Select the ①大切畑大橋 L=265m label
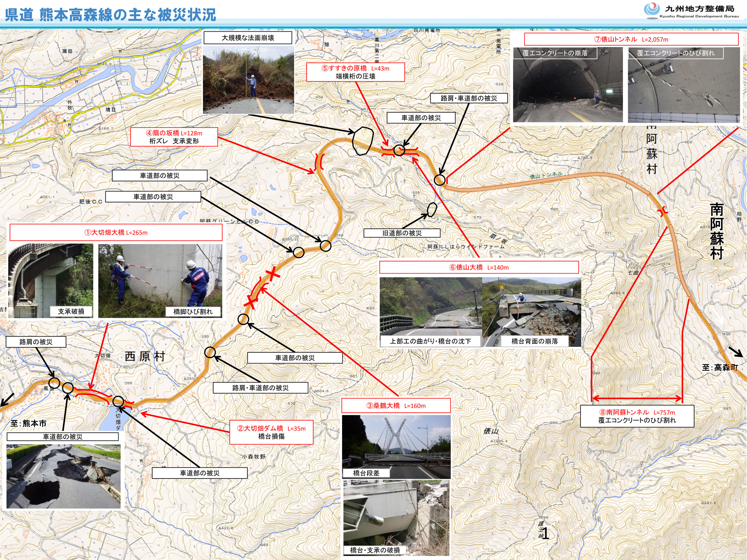 116,233
